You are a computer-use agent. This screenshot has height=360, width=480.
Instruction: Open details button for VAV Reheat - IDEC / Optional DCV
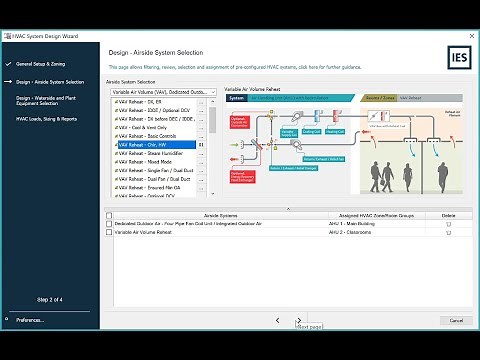201,111
